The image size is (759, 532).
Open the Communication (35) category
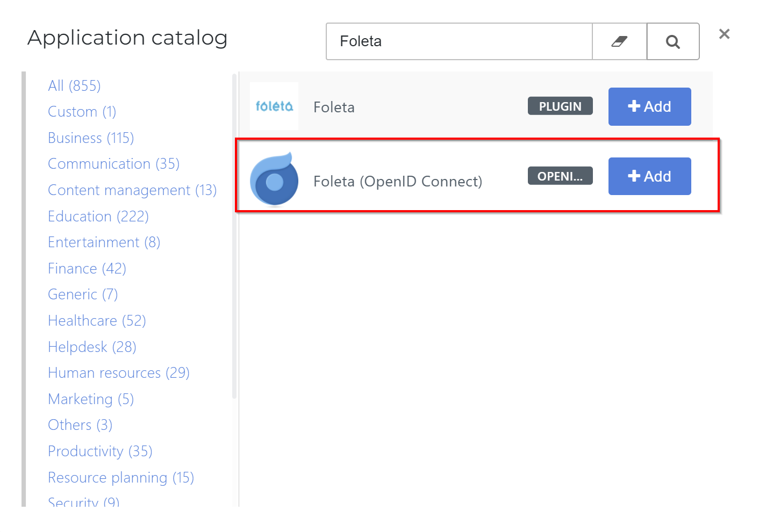click(113, 164)
